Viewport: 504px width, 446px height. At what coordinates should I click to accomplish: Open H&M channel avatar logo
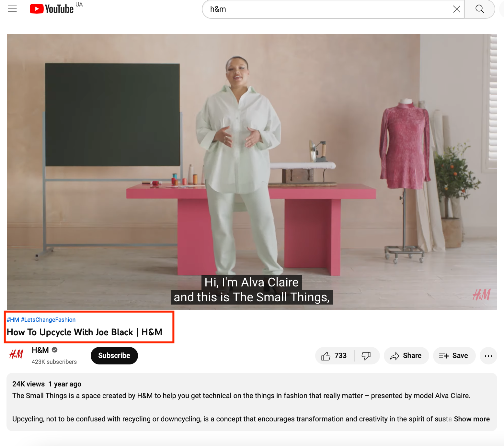(16, 354)
